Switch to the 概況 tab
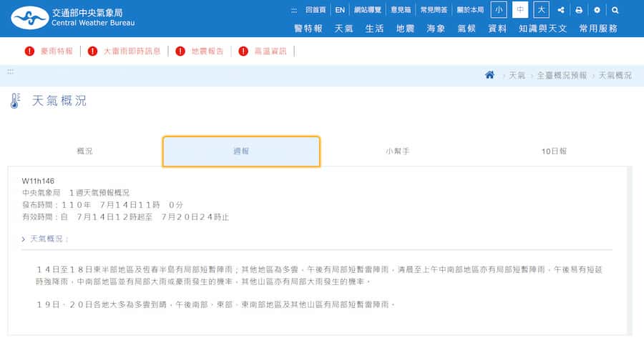The image size is (644, 348). pos(84,151)
